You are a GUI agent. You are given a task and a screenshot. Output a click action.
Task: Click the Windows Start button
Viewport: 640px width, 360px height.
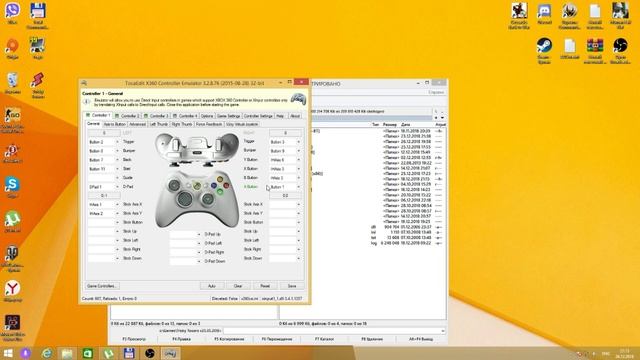point(8,353)
